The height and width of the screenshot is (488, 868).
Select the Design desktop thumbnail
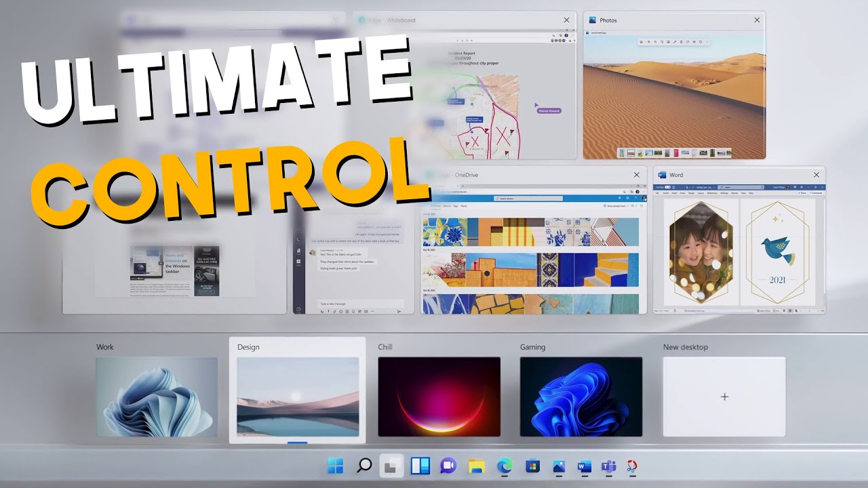point(298,396)
